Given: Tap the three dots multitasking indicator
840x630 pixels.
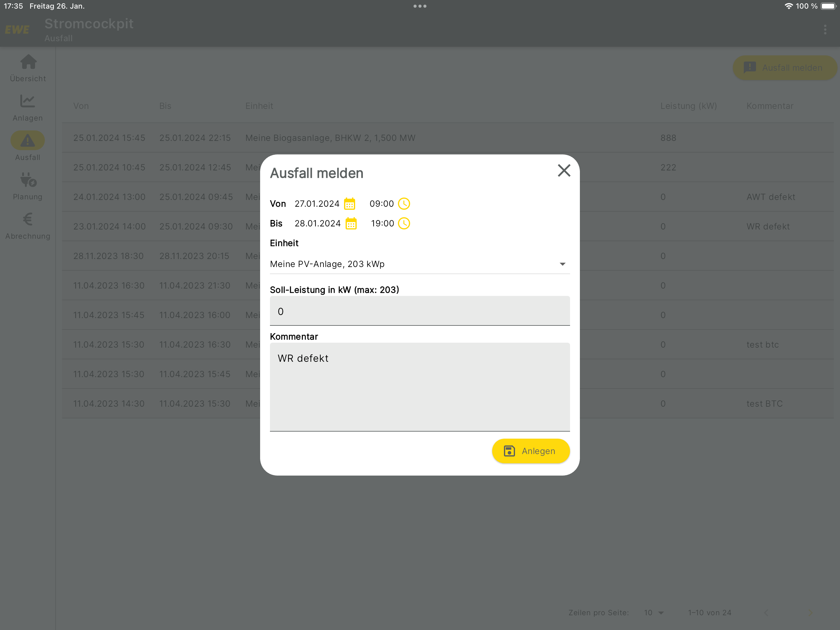Looking at the screenshot, I should [x=420, y=6].
